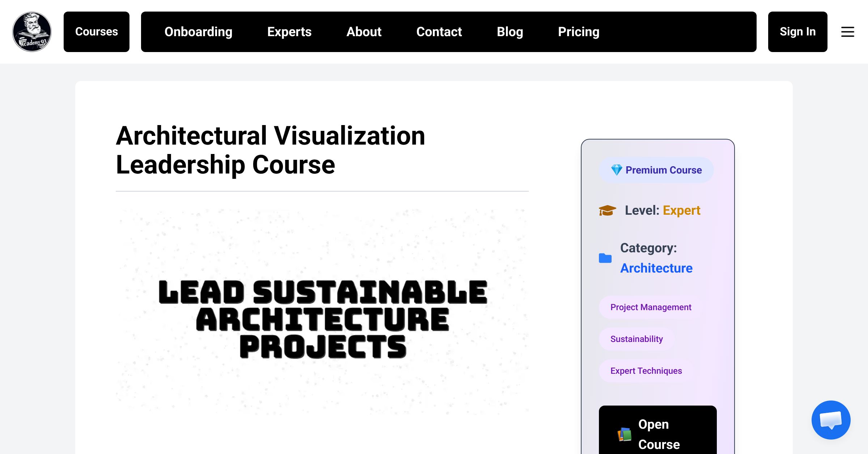Image resolution: width=868 pixels, height=454 pixels.
Task: Click the Open Course button
Action: click(x=658, y=430)
